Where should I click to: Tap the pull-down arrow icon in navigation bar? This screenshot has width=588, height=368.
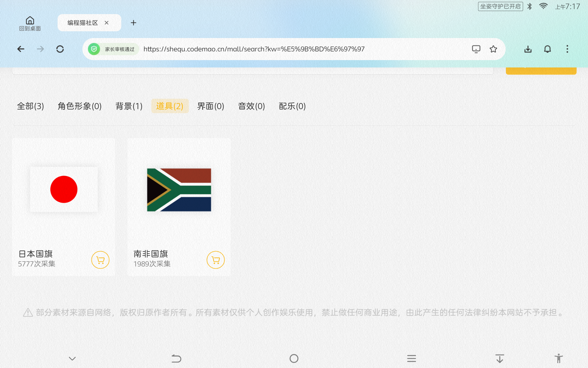[x=500, y=358]
